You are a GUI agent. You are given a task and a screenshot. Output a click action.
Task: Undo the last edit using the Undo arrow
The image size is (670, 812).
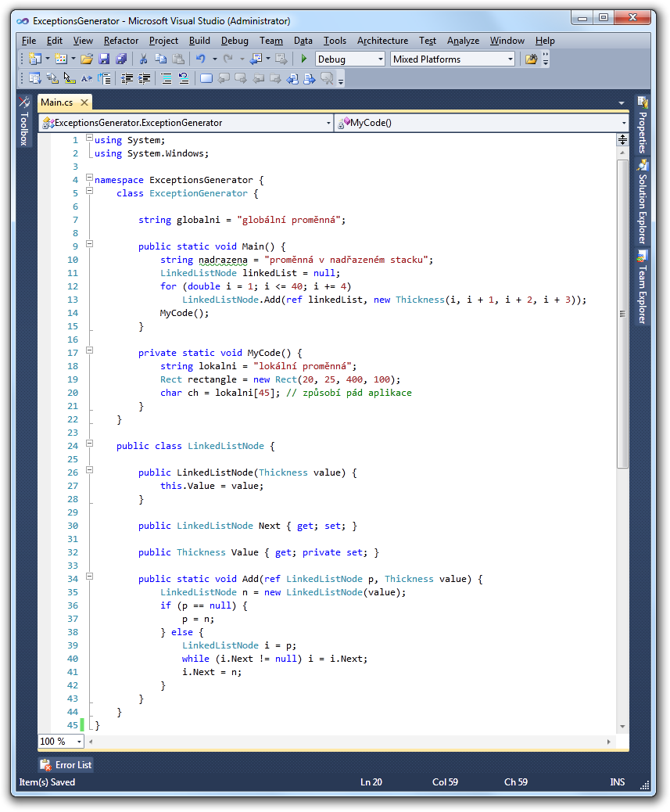(201, 59)
